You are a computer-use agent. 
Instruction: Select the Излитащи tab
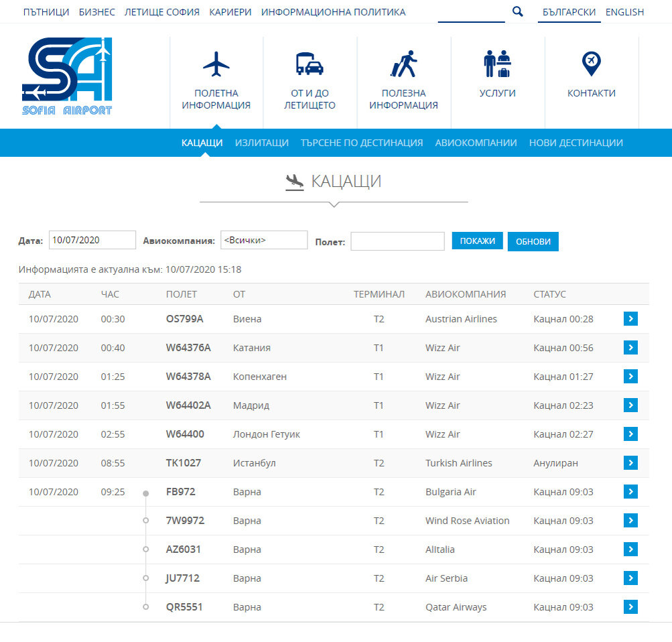262,143
